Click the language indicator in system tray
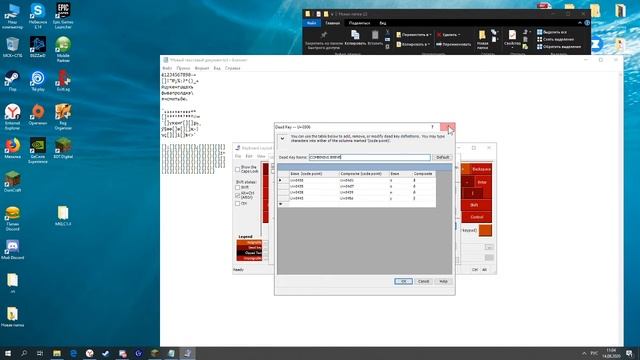The height and width of the screenshot is (360, 640). (x=594, y=353)
